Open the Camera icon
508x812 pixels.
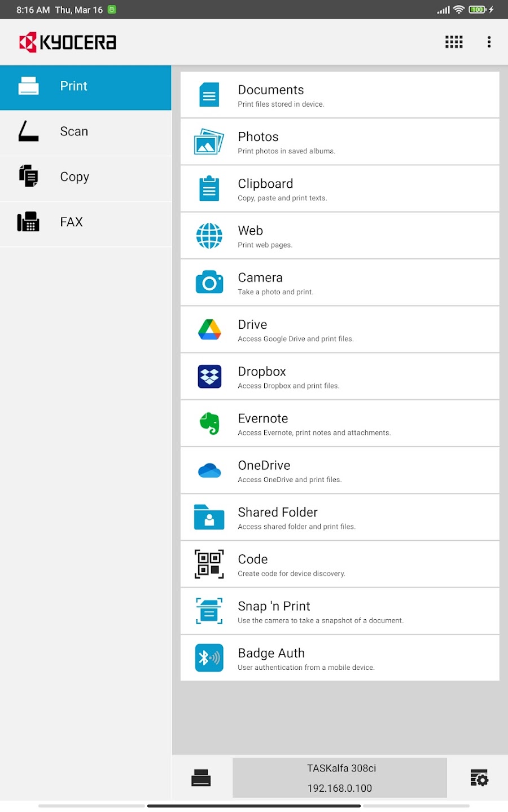[209, 282]
